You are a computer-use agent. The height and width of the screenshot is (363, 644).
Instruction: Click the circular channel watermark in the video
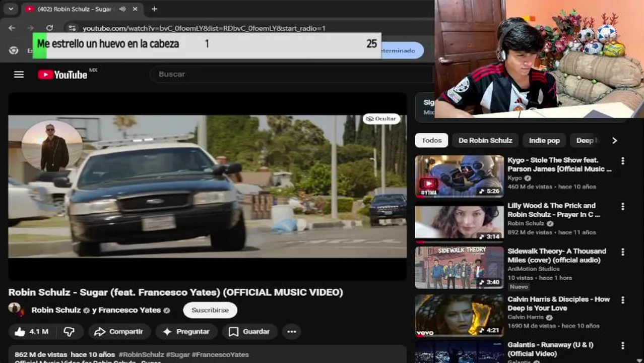point(52,146)
